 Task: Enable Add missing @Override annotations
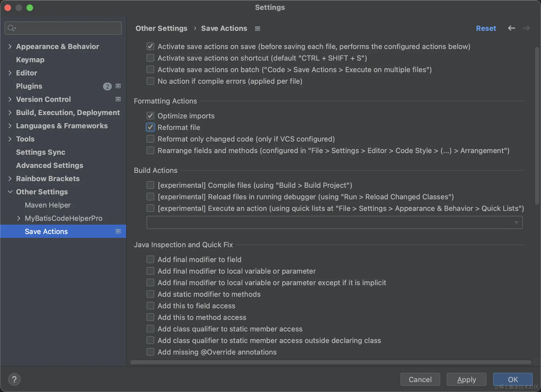point(150,352)
